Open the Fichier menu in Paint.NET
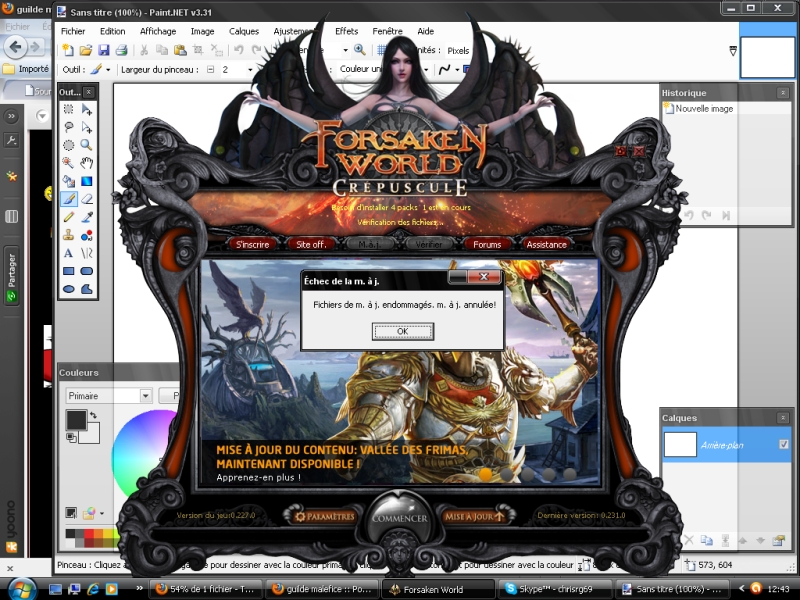Screen dimensions: 800x600 [73, 31]
